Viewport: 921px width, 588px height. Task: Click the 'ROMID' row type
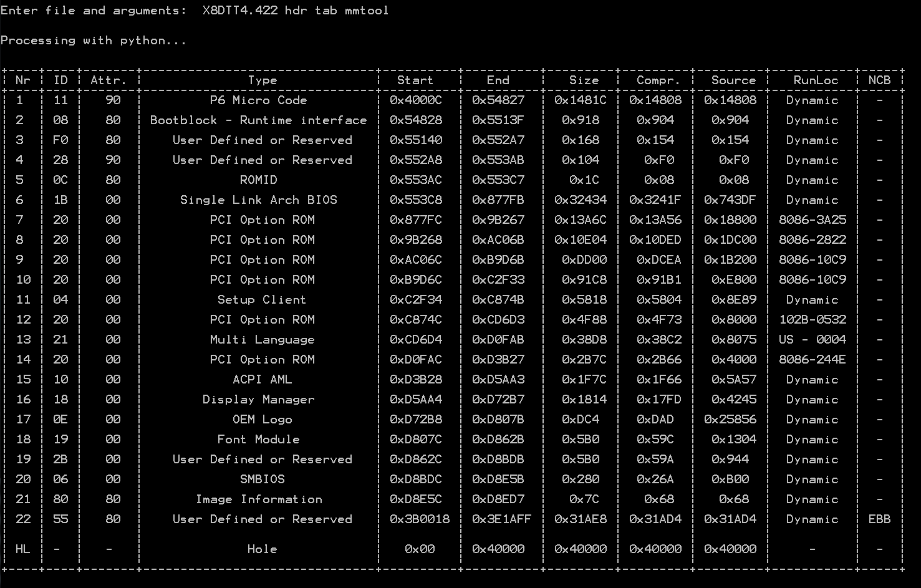(258, 180)
